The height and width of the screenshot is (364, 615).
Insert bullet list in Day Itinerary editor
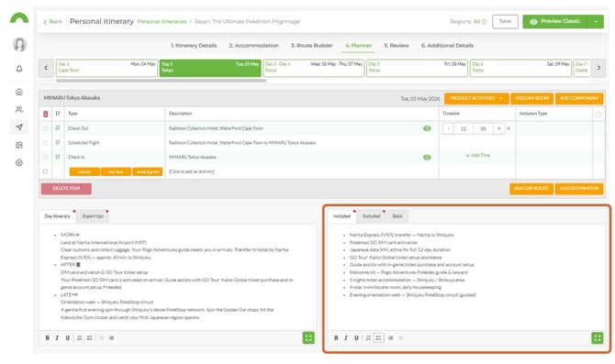click(x=90, y=337)
